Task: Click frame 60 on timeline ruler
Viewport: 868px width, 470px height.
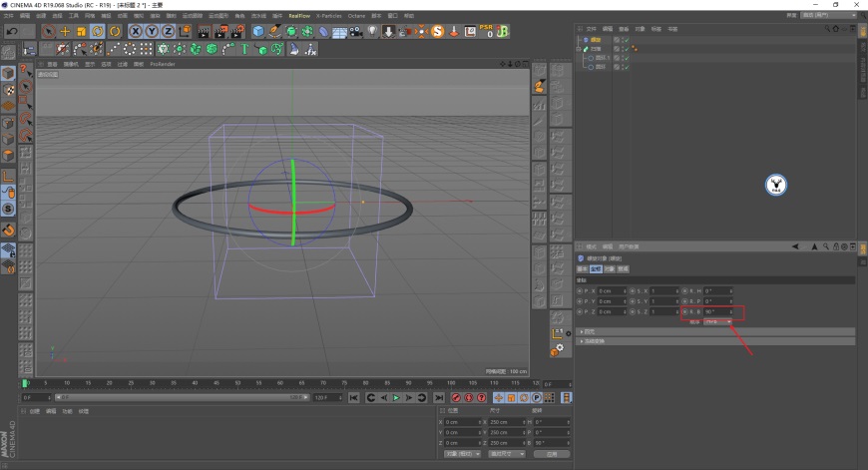Action: tap(280, 383)
